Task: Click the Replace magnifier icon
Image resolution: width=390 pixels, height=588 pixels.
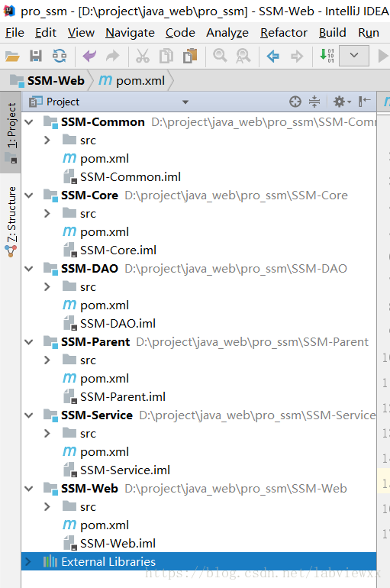Action: pos(243,57)
